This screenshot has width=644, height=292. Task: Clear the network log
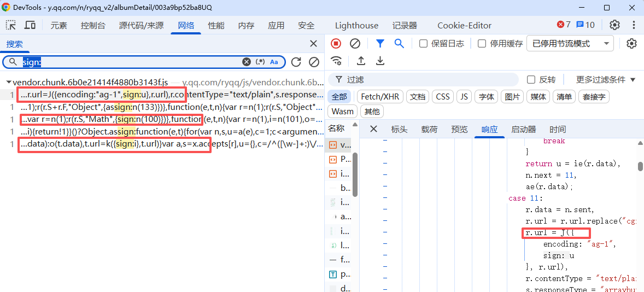tap(355, 44)
